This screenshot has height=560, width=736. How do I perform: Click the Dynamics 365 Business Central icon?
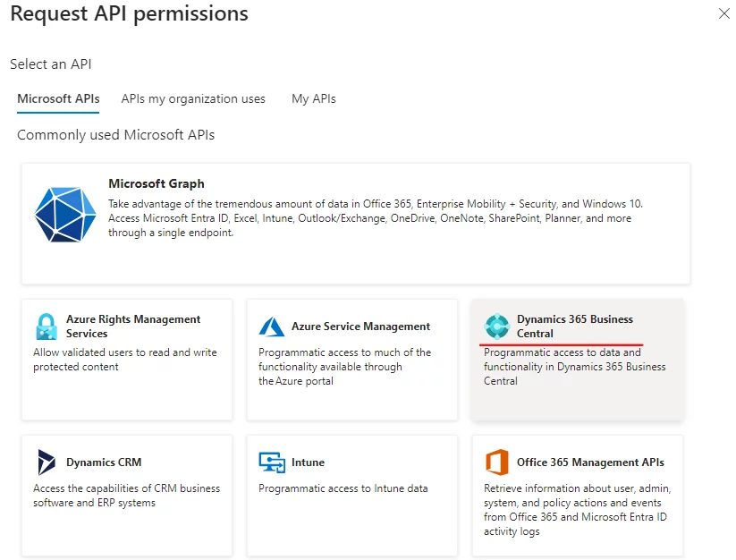click(x=496, y=327)
